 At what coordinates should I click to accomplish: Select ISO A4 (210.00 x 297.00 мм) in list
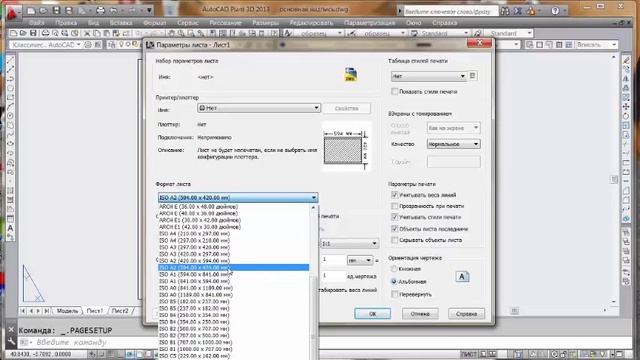pyautogui.click(x=233, y=233)
